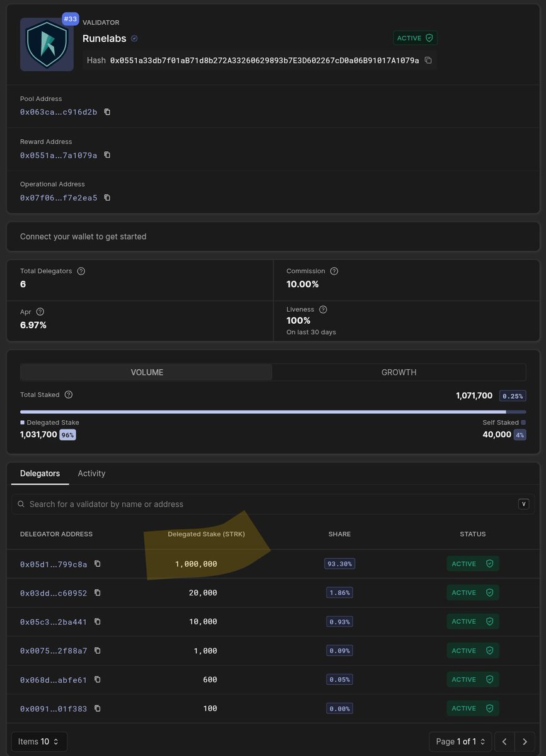Click the STATUS column header
The height and width of the screenshot is (756, 546).
[x=473, y=534]
